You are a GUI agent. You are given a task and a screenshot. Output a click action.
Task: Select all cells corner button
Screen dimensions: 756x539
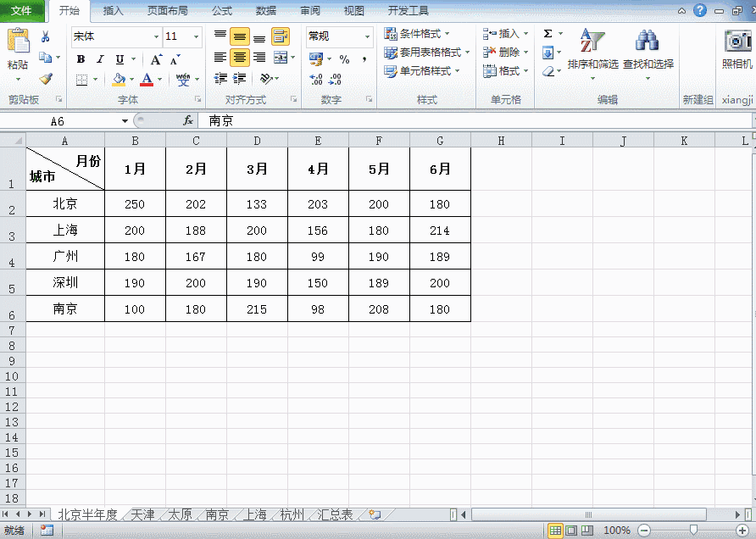(x=13, y=141)
